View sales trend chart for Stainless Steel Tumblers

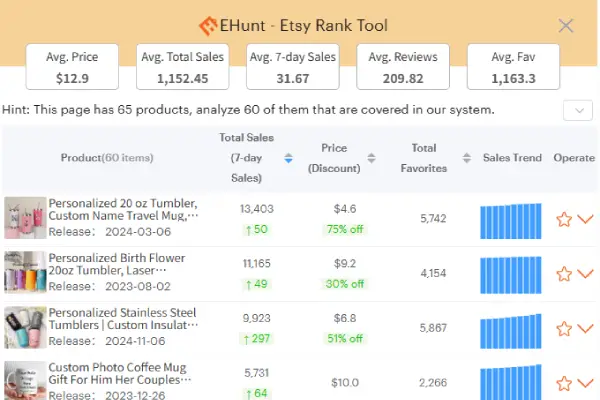(x=511, y=331)
